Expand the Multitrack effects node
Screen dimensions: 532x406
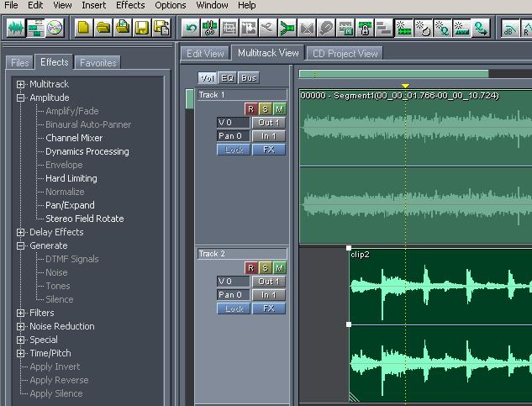pos(21,84)
